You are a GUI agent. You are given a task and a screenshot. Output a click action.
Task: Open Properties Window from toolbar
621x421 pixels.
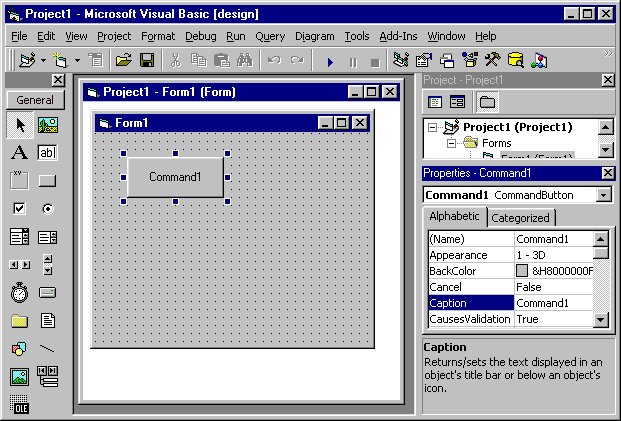pyautogui.click(x=423, y=61)
